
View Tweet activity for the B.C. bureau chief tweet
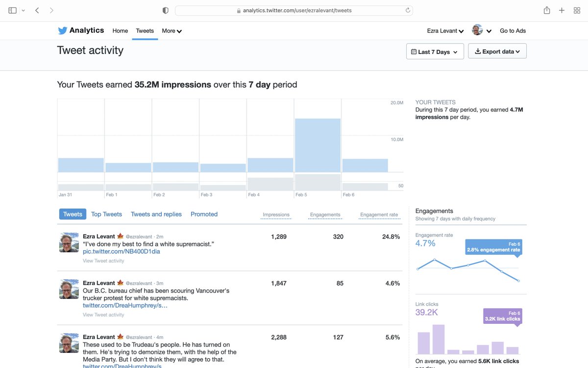coord(103,315)
